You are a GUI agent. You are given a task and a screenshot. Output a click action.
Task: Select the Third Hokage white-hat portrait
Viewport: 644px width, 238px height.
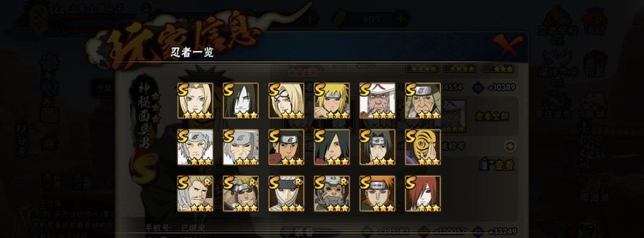(x=377, y=101)
